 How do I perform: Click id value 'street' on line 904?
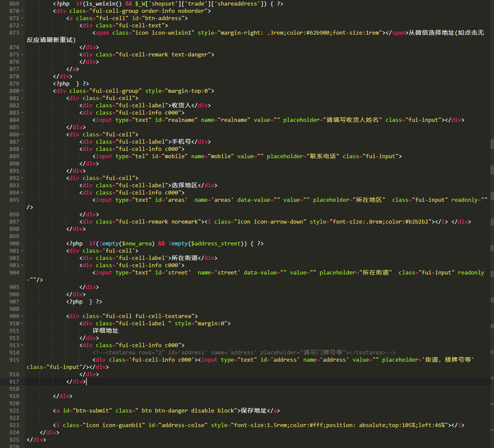(177, 273)
